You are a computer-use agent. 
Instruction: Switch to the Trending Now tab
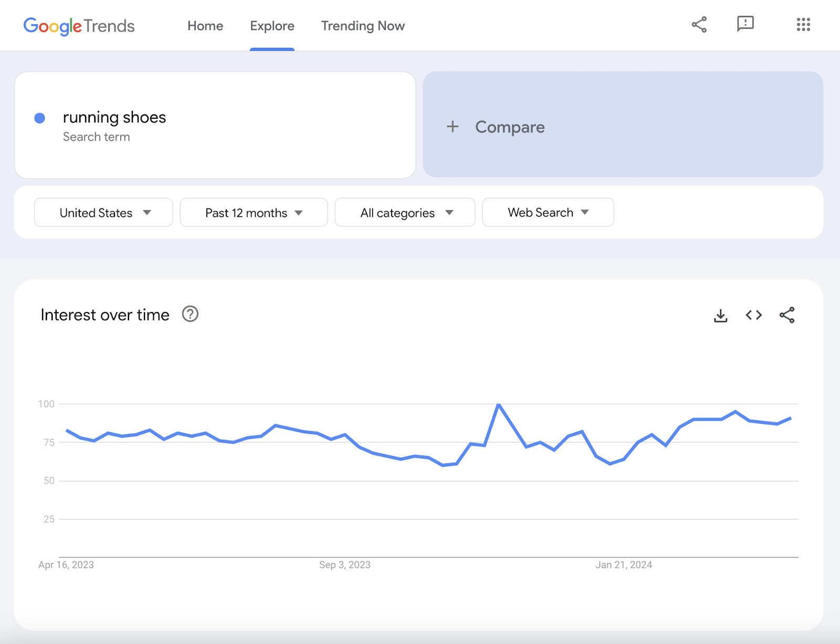coord(363,26)
